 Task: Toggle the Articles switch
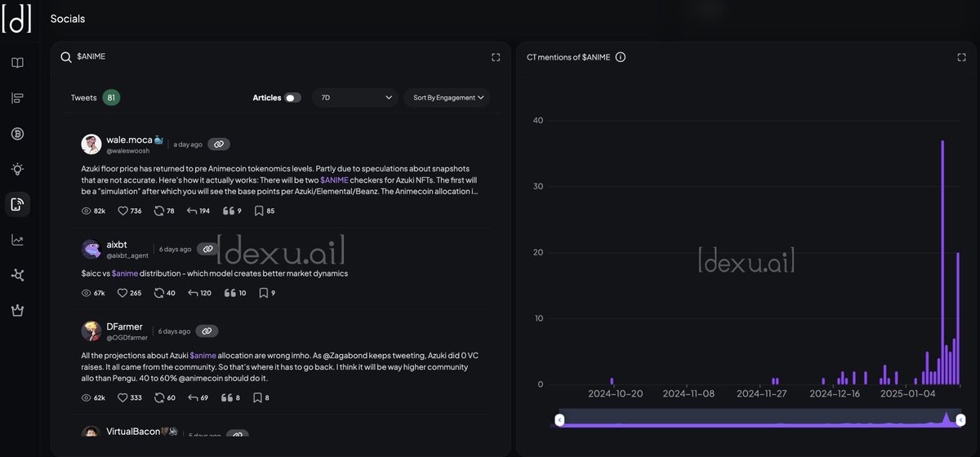point(292,98)
